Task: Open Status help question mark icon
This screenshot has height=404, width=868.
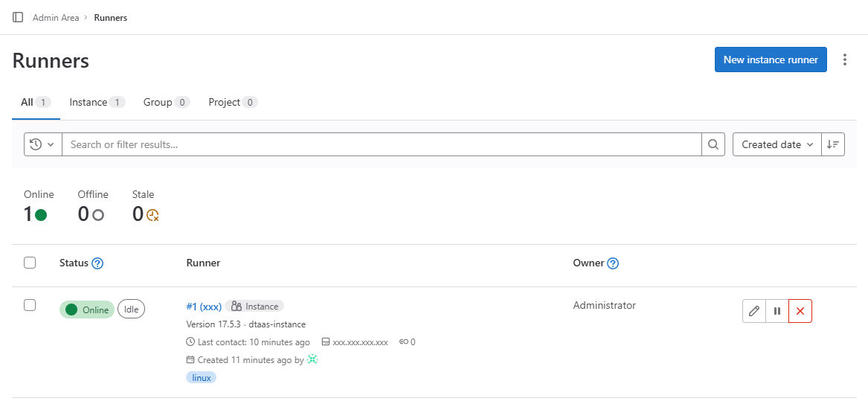Action: [x=97, y=263]
